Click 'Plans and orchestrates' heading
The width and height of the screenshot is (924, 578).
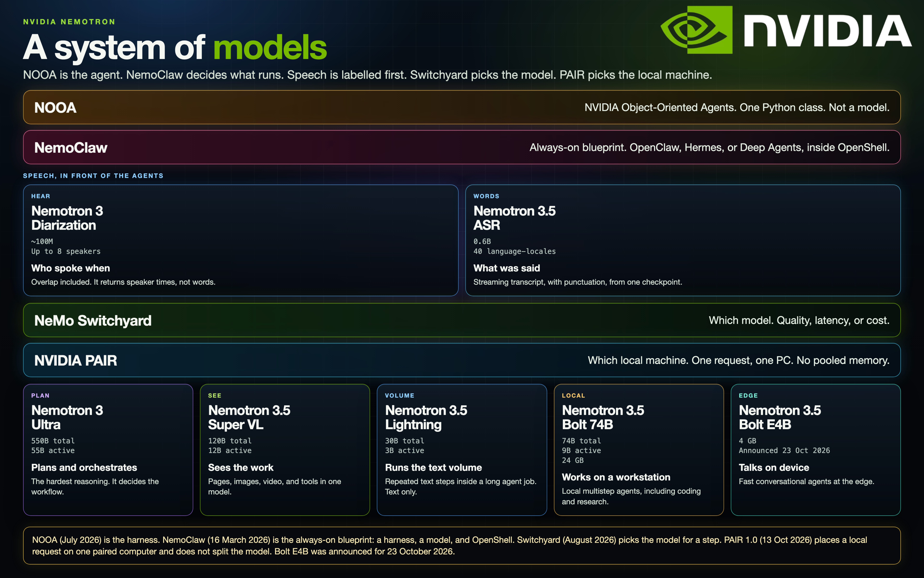click(x=84, y=468)
